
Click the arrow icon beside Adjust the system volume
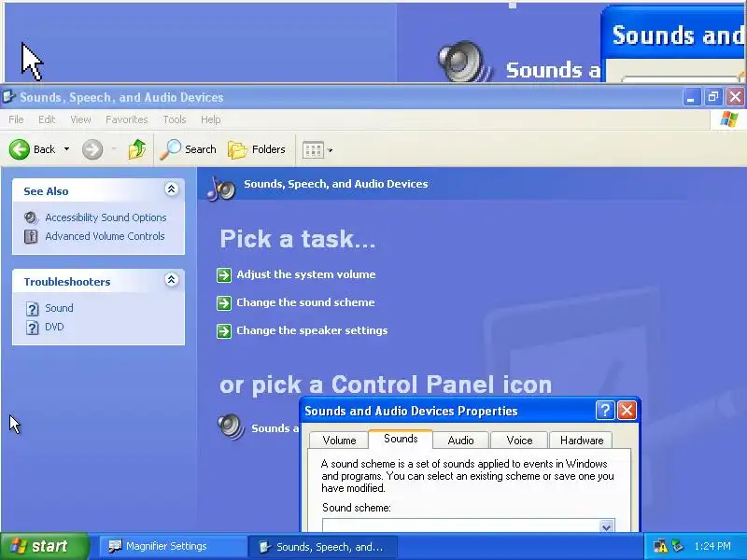[224, 274]
